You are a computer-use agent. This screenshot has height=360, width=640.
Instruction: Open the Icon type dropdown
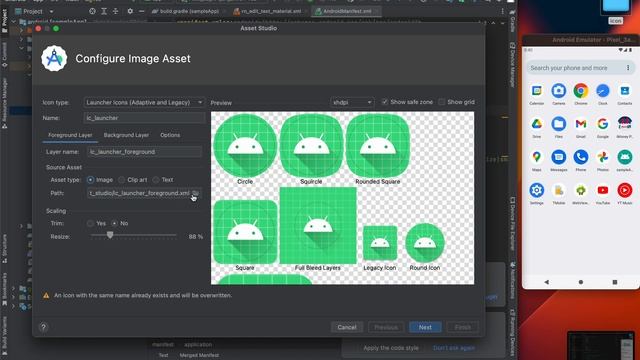pyautogui.click(x=144, y=102)
